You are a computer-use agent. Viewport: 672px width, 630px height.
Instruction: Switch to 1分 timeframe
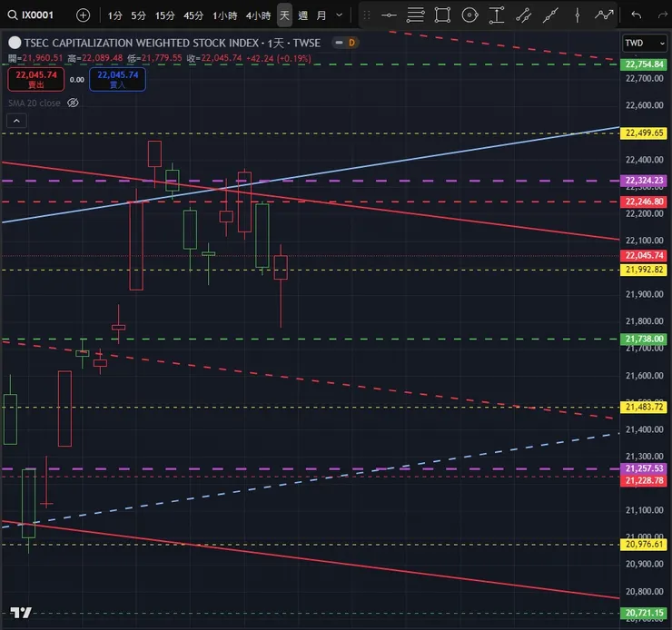pyautogui.click(x=114, y=15)
